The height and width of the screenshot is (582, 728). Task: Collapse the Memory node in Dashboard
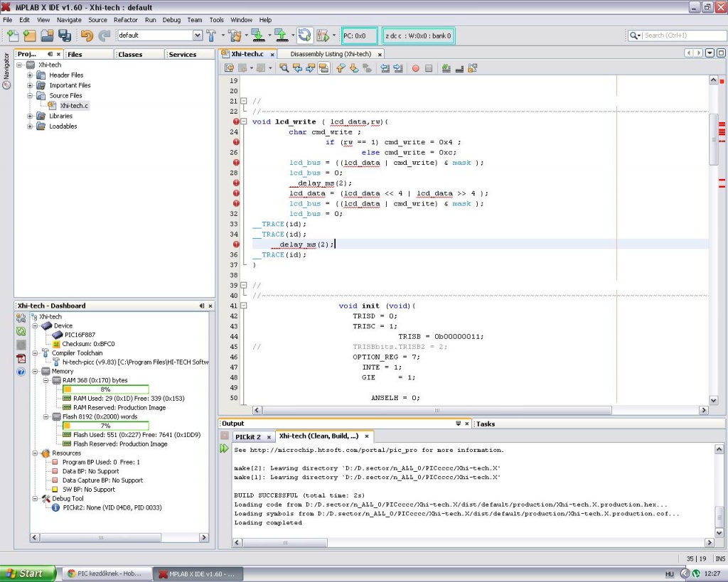tap(35, 371)
